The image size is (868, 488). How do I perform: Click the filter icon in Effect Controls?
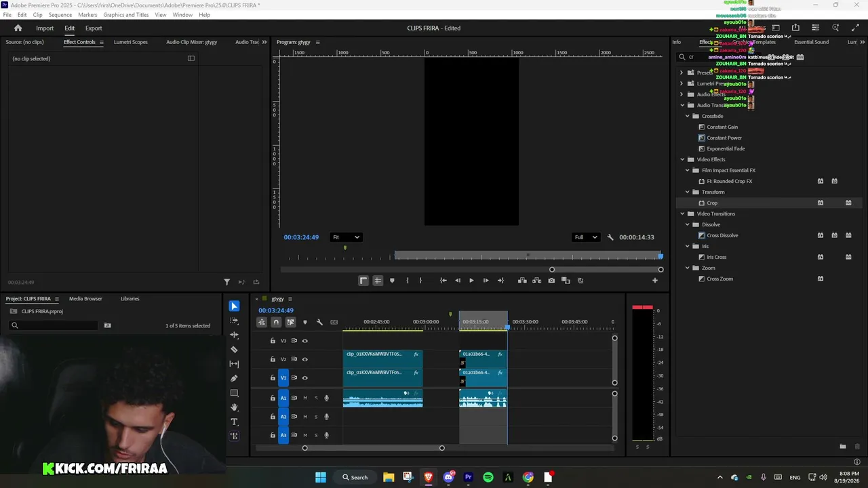227,282
